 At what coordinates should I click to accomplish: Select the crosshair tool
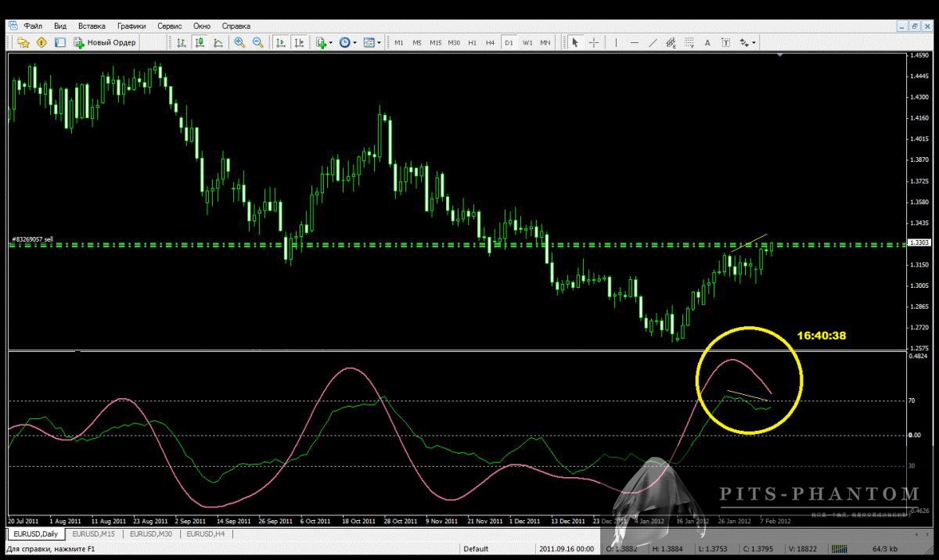click(x=594, y=42)
